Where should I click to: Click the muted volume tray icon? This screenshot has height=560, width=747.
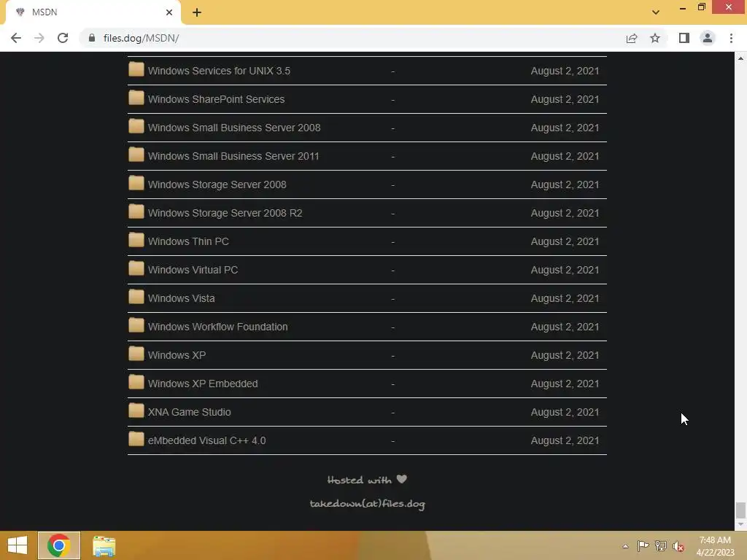pyautogui.click(x=678, y=546)
